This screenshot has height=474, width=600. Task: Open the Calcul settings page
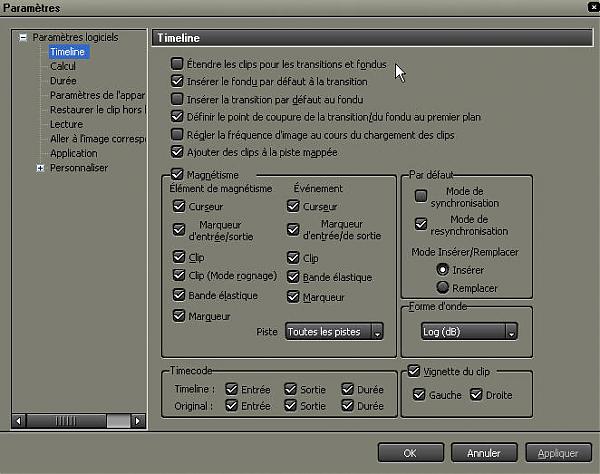[63, 66]
